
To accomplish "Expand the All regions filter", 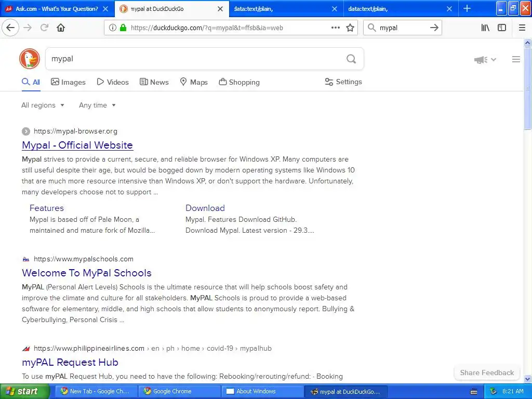I will pyautogui.click(x=43, y=105).
